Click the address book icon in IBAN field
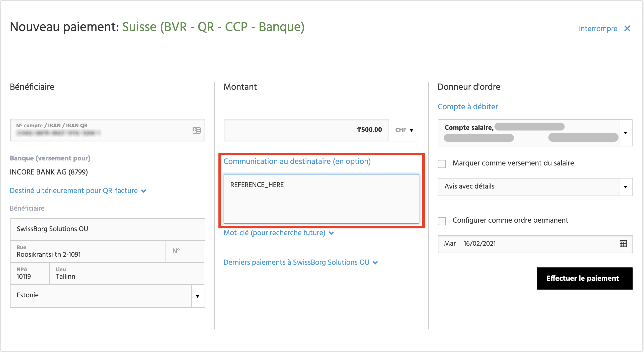The width and height of the screenshot is (644, 352). click(x=196, y=130)
